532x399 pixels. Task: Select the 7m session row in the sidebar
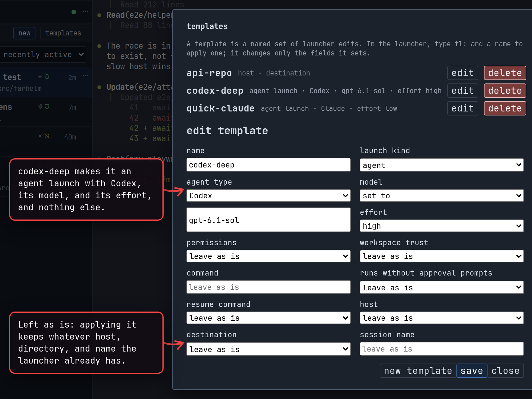[46, 112]
